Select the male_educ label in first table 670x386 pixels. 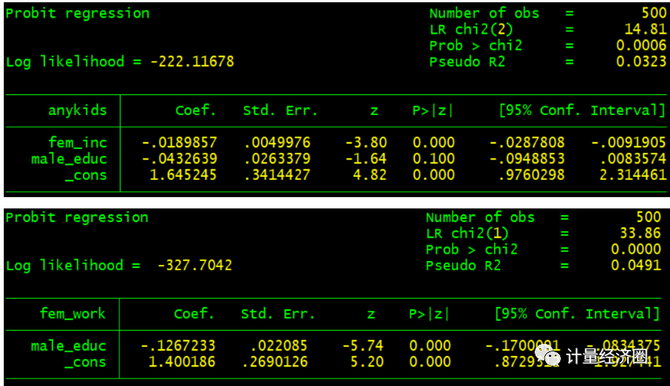coord(69,159)
